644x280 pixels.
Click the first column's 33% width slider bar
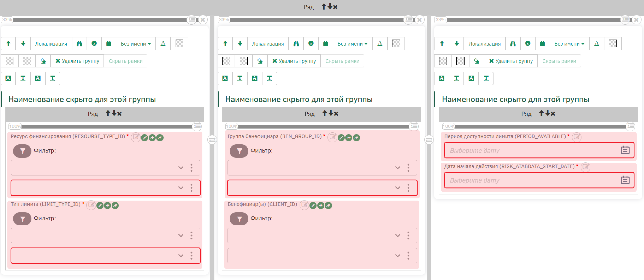click(x=100, y=20)
